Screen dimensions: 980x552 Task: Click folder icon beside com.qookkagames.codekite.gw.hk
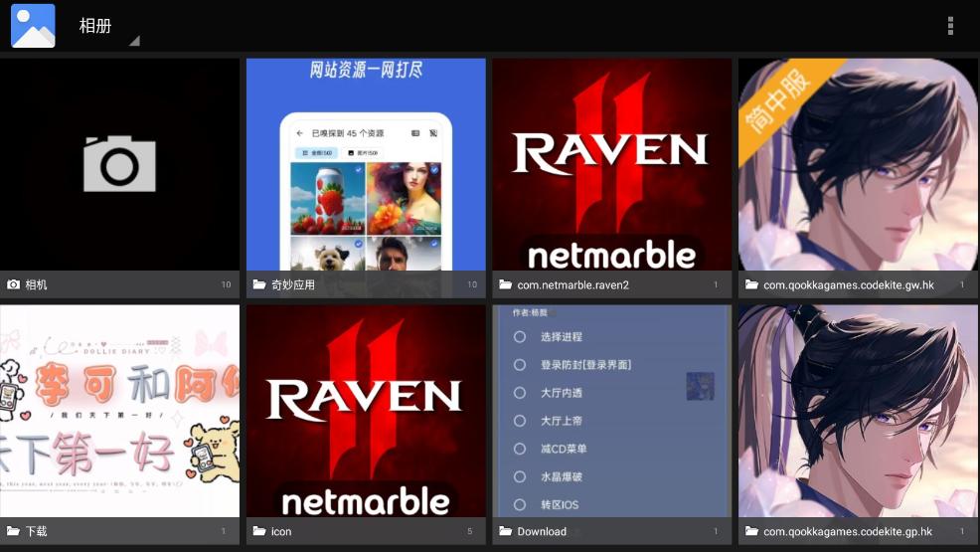751,284
